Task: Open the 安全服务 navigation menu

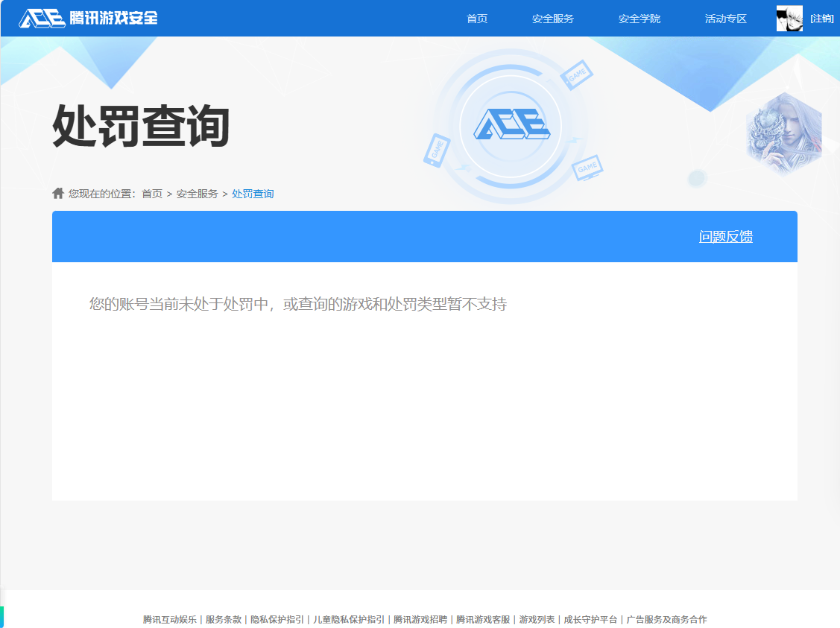Action: click(553, 19)
